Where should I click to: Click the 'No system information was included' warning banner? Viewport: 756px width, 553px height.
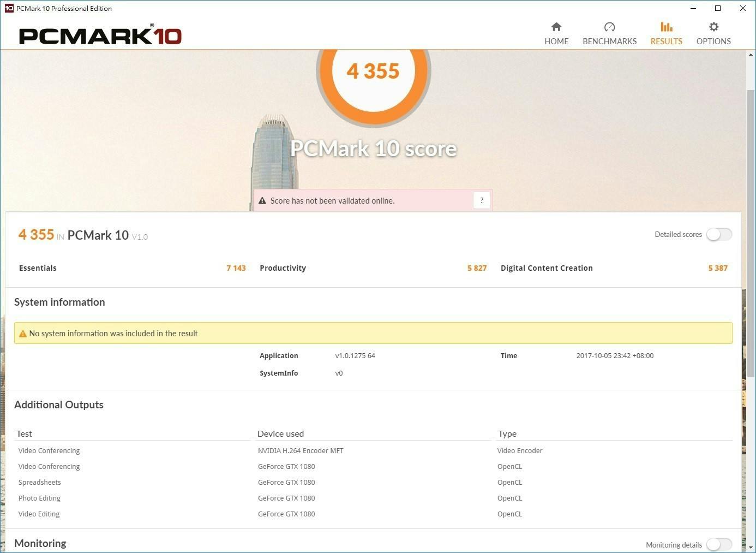tap(373, 333)
